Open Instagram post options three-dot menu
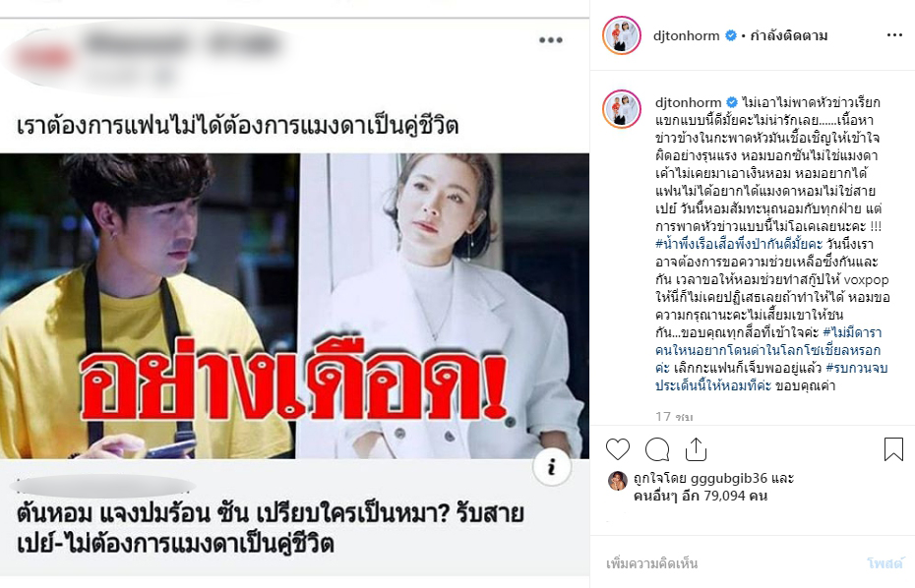Screen dimensions: 915x588 [x=894, y=35]
